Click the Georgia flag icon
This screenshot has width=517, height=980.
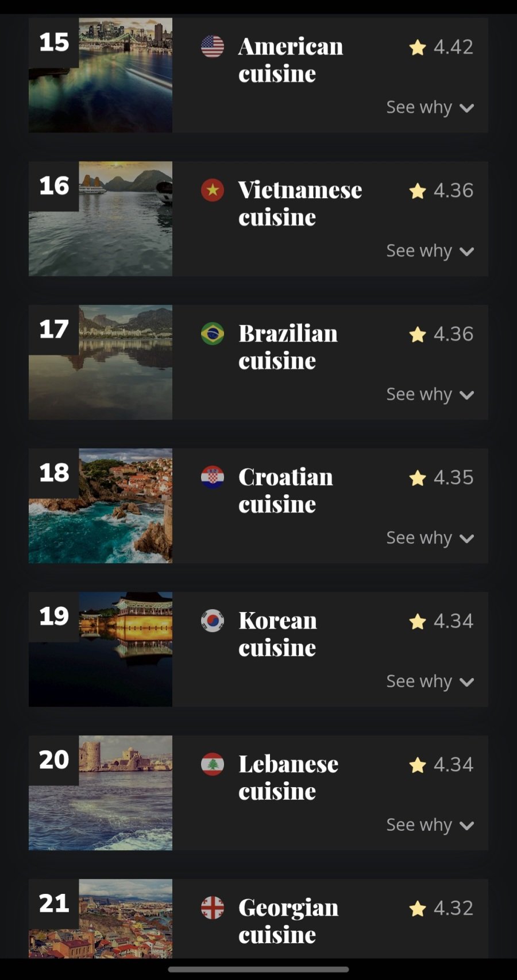[213, 908]
